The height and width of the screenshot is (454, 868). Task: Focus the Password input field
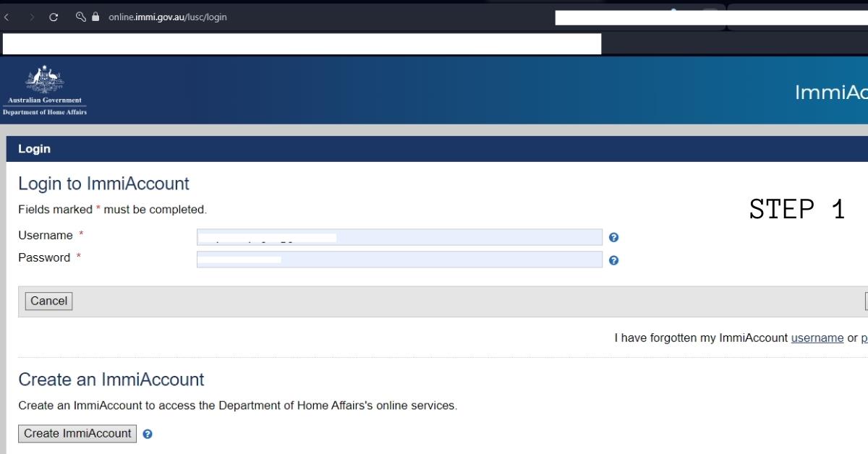pyautogui.click(x=399, y=260)
